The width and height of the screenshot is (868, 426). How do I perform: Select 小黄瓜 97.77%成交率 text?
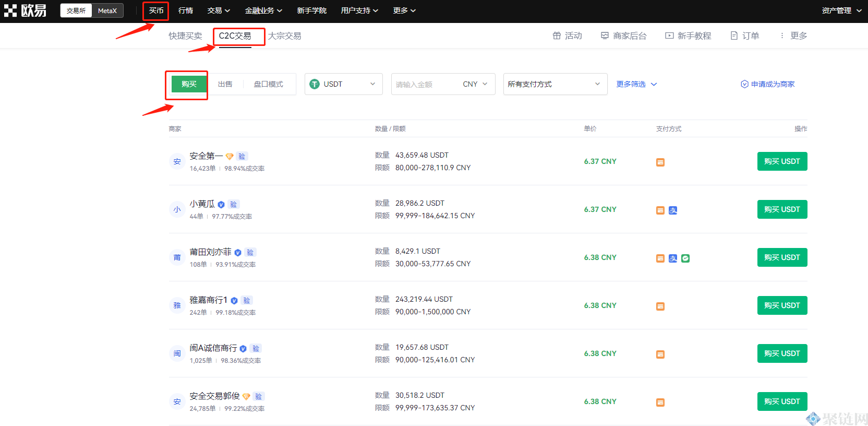click(232, 217)
